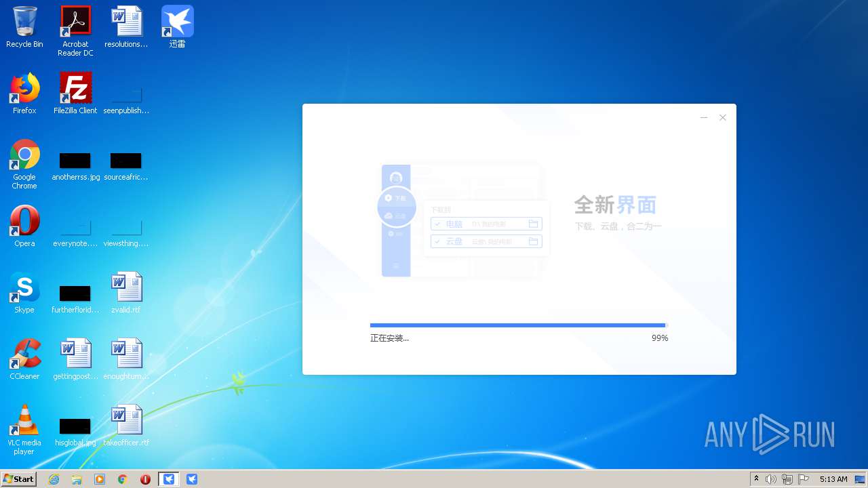Select takeofficer.rtf document icon
This screenshot has width=868, height=488.
[x=126, y=426]
